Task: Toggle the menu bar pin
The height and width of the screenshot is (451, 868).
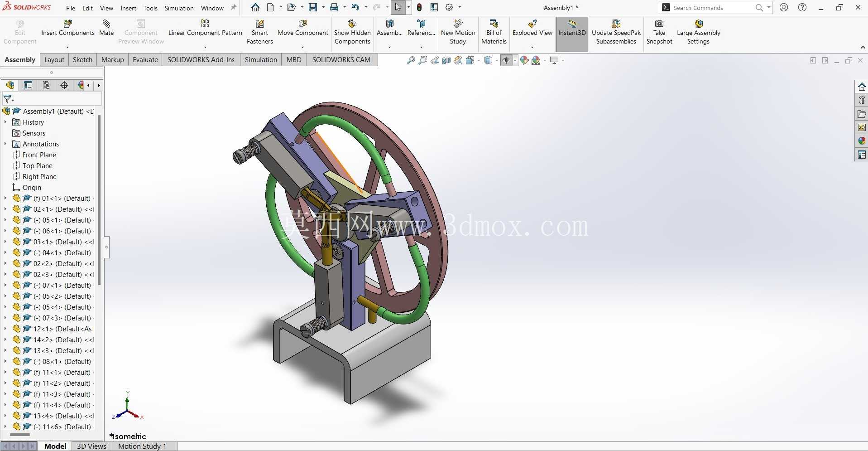Action: point(234,7)
